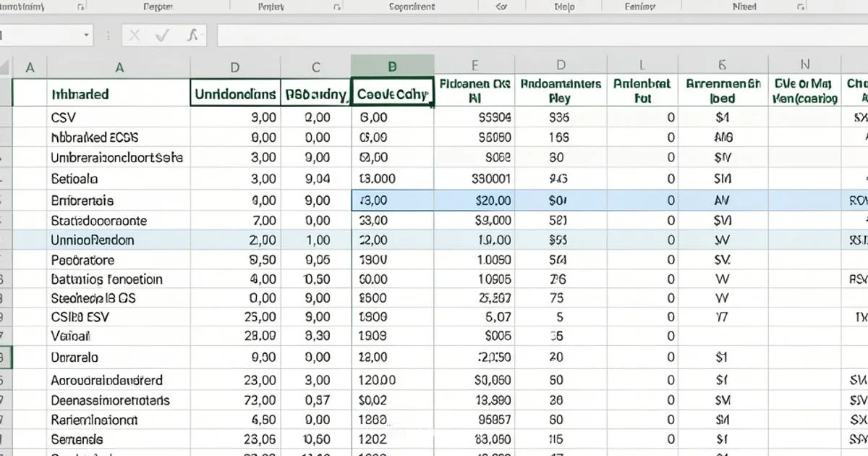Select column E by clicking its header
Viewport: 868px width, 456px height.
click(x=474, y=65)
